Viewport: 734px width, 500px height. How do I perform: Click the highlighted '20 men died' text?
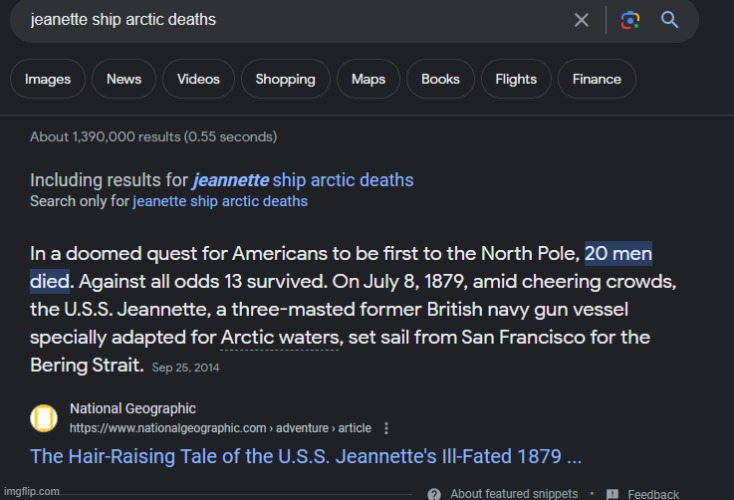pos(618,254)
